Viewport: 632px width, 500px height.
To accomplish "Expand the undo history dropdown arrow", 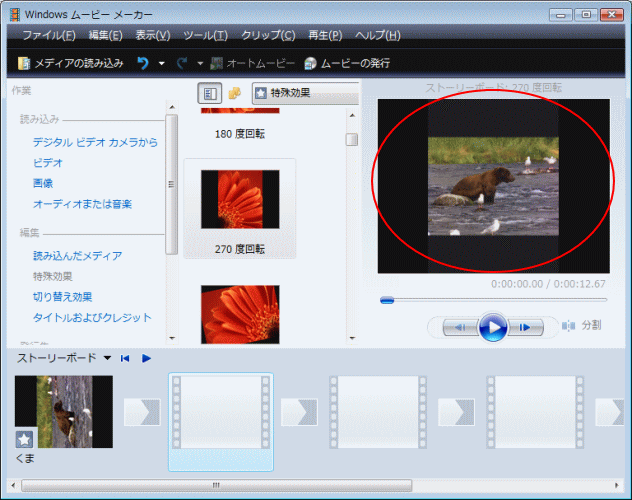I will coord(162,63).
